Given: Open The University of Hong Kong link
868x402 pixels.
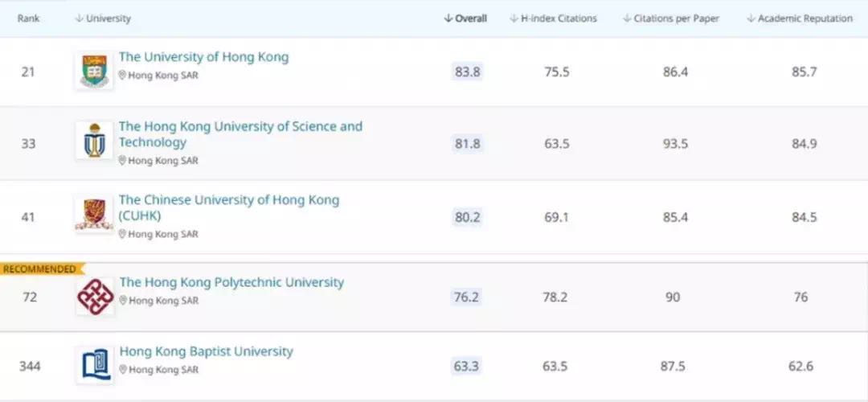Looking at the screenshot, I should 203,57.
